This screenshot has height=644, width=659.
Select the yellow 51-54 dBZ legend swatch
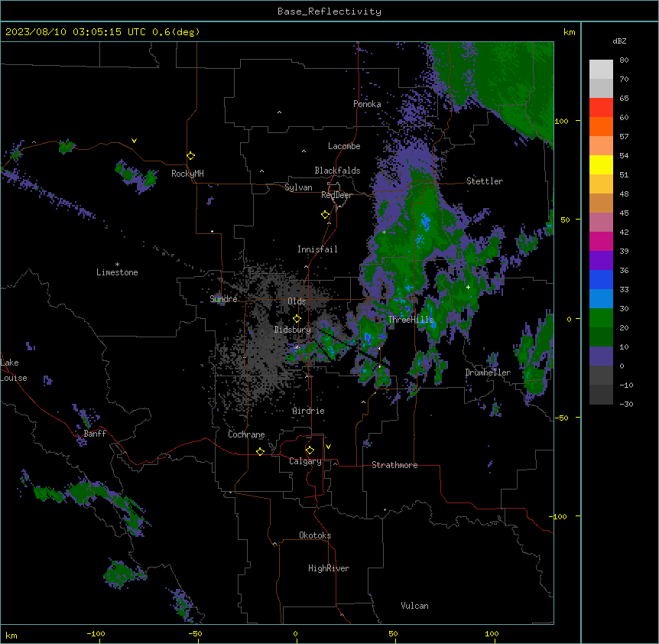(601, 164)
